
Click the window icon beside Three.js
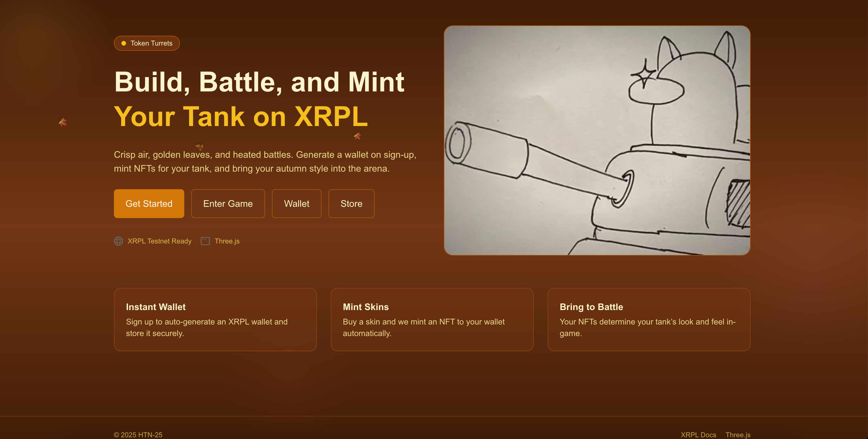[205, 241]
